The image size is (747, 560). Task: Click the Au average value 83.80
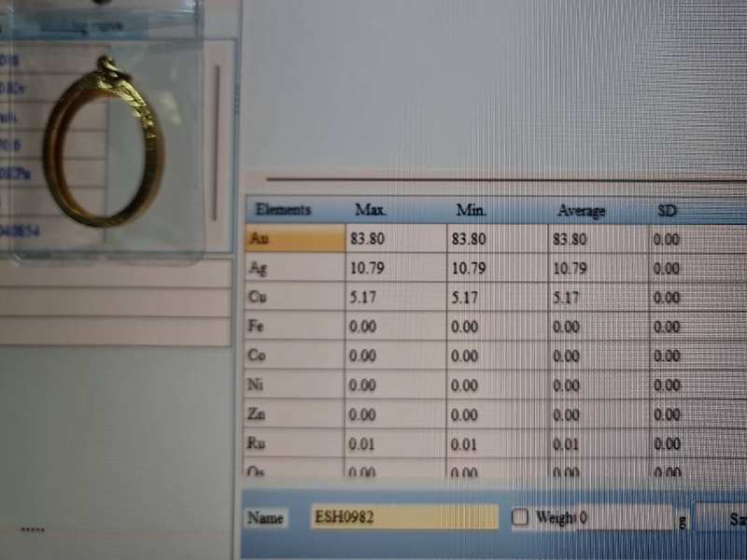coord(570,239)
